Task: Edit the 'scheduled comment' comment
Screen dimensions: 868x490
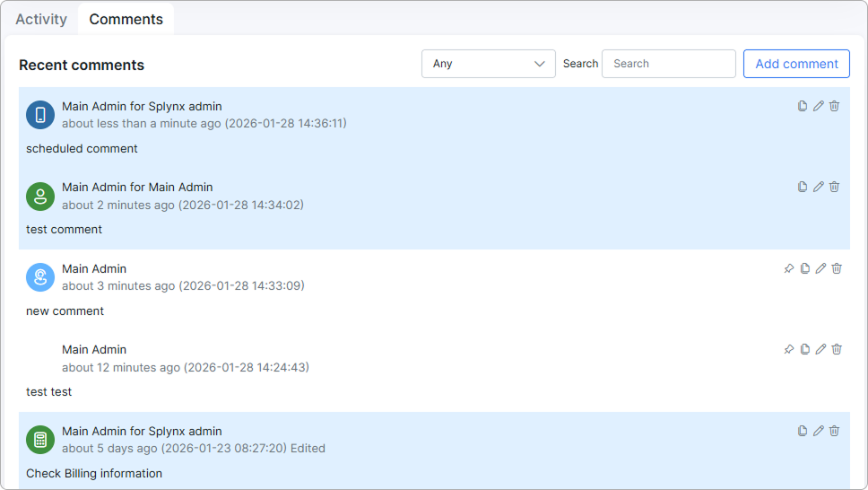Action: coord(818,106)
